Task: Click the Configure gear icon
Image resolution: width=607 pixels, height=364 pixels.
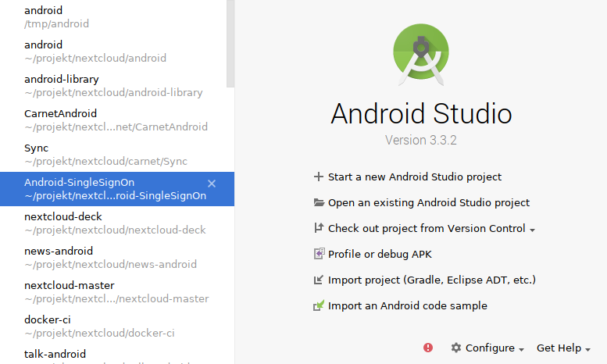Action: click(x=456, y=348)
